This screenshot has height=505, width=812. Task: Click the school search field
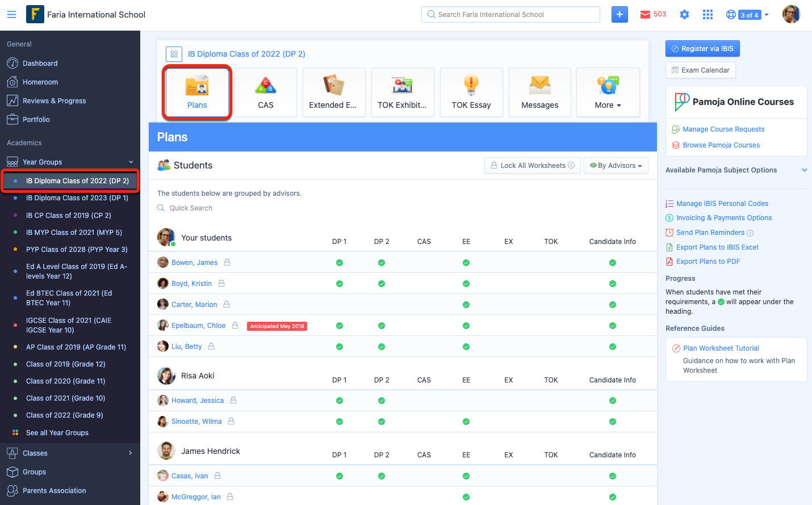(510, 15)
